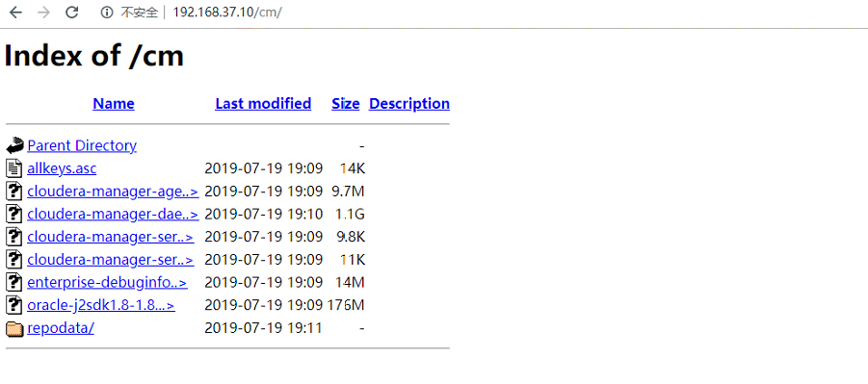Sort listing by Size header

(346, 104)
